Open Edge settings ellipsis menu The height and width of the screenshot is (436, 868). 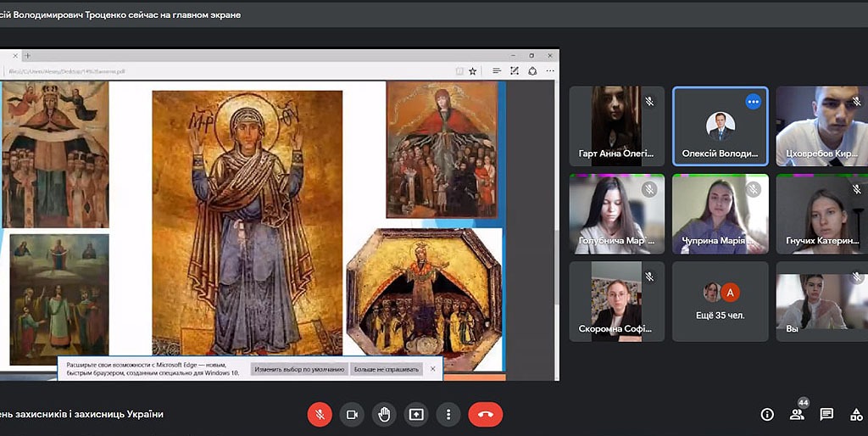tap(551, 71)
